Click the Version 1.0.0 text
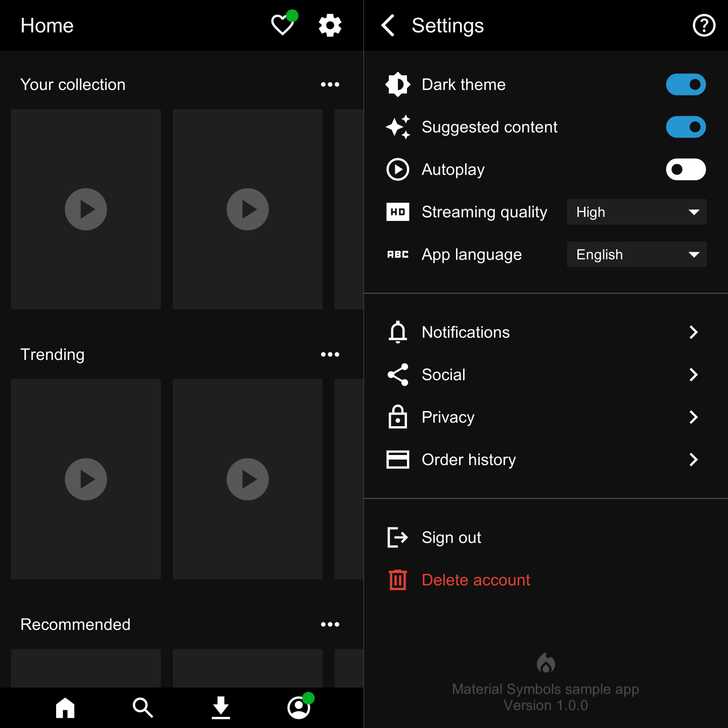This screenshot has height=728, width=728. tap(545, 705)
